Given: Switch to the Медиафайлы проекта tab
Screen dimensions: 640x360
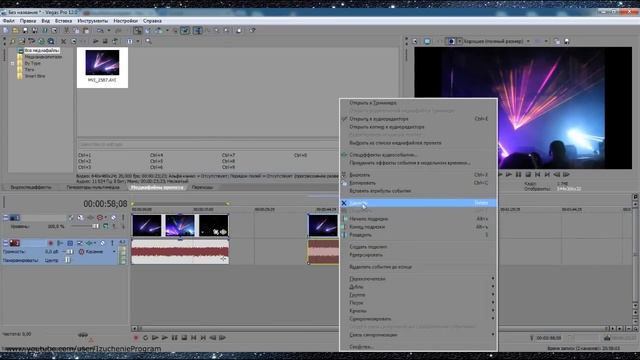Looking at the screenshot, I should (157, 187).
